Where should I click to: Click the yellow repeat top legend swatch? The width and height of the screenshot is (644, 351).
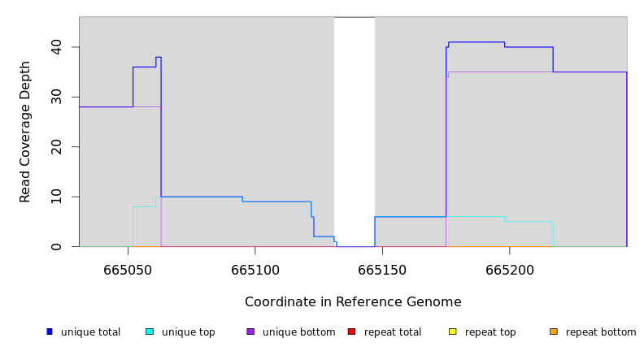[453, 331]
